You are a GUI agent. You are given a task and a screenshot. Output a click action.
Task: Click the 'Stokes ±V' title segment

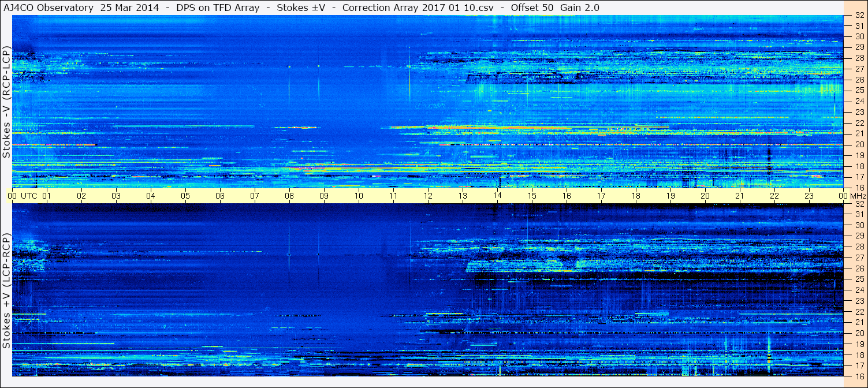(301, 8)
